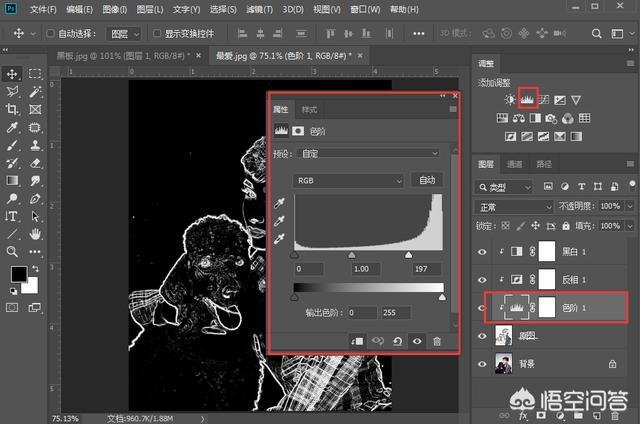Open the 预设 preset dropdown

(367, 153)
